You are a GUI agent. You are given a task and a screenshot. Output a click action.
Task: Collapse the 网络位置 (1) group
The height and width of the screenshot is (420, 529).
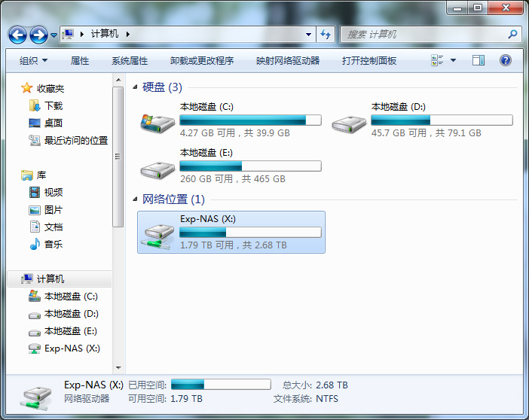[x=136, y=199]
